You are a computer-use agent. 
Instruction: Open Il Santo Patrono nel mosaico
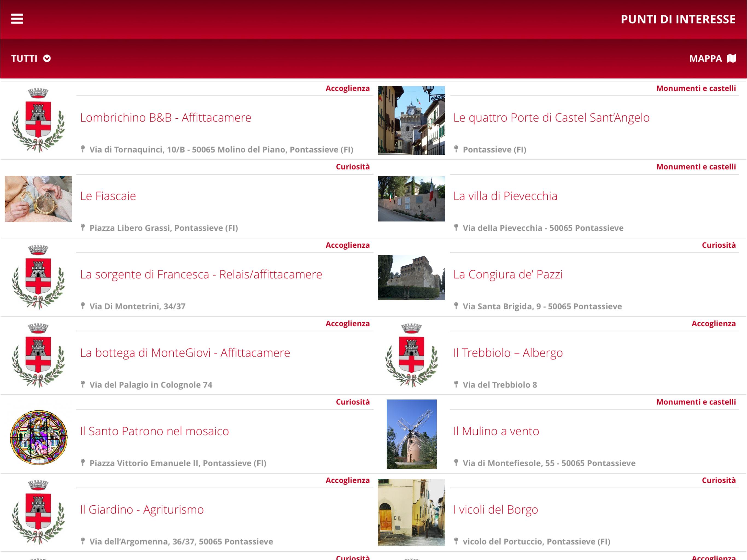[x=154, y=431]
